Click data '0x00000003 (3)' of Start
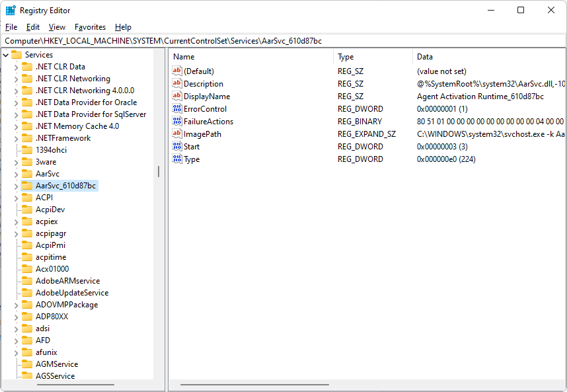 442,147
